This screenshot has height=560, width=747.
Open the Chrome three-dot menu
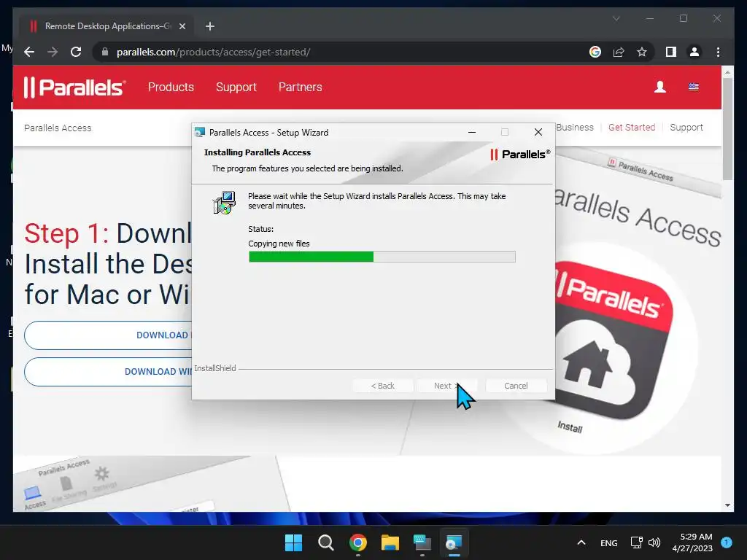coord(718,52)
